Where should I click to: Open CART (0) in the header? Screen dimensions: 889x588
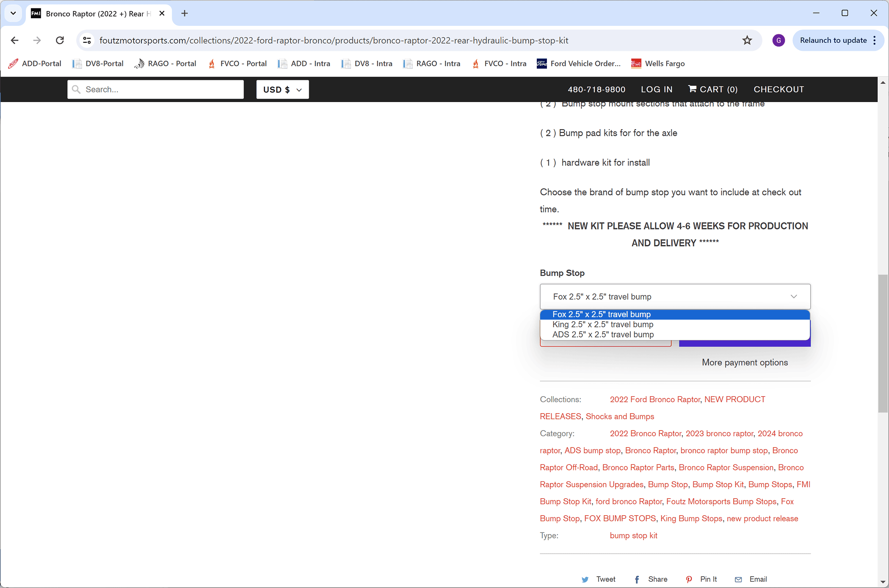coord(713,89)
